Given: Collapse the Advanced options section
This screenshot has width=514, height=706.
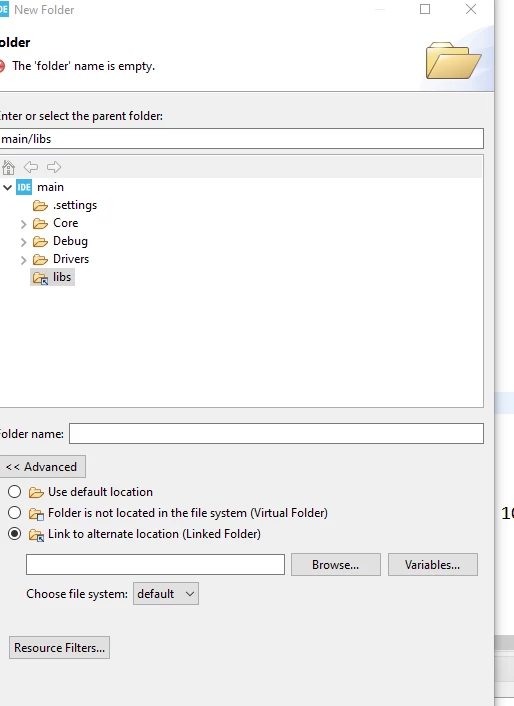Looking at the screenshot, I should (x=41, y=467).
